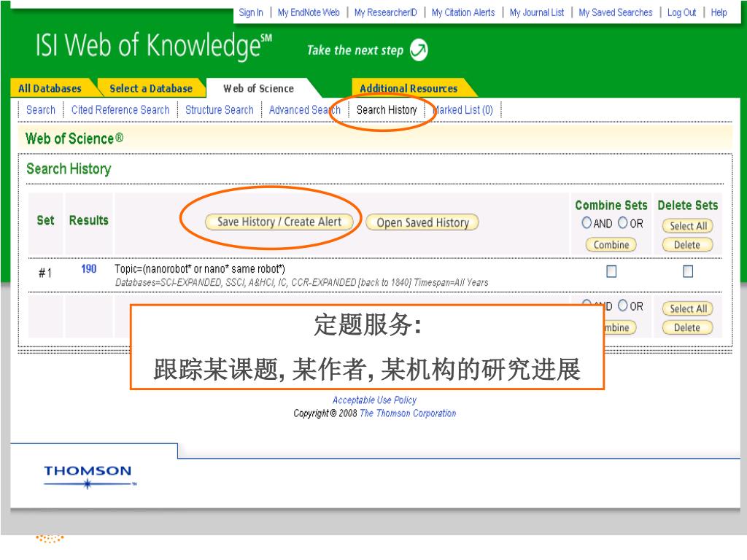Select the Web of Science tab
Screen dimensions: 747x560
(259, 88)
